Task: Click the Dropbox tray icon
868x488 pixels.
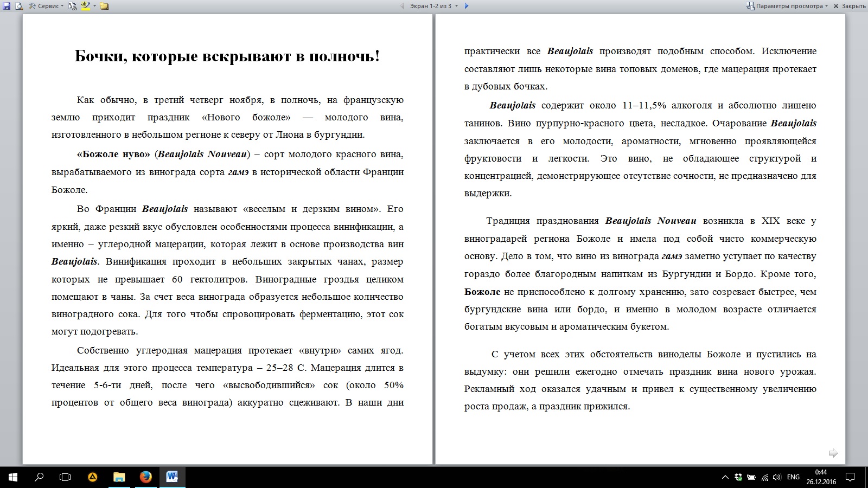Action: 738,477
